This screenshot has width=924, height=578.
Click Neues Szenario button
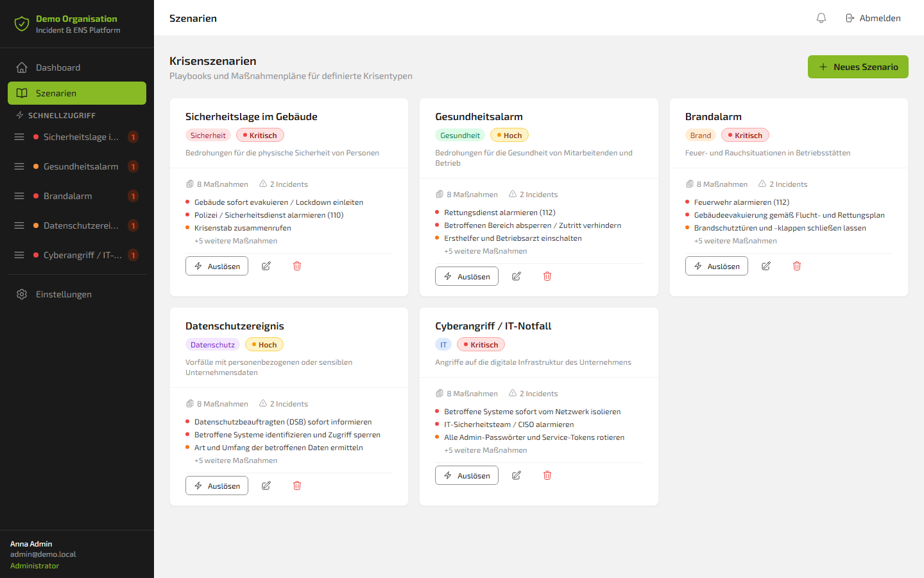[858, 67]
